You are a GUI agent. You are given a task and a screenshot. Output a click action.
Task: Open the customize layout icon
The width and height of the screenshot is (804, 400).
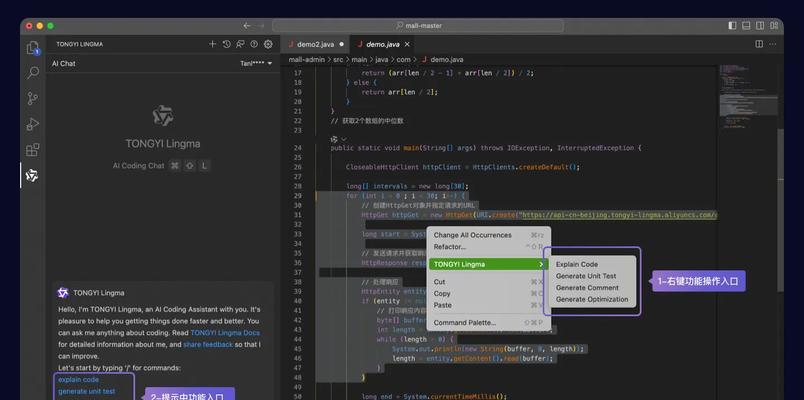(x=774, y=26)
